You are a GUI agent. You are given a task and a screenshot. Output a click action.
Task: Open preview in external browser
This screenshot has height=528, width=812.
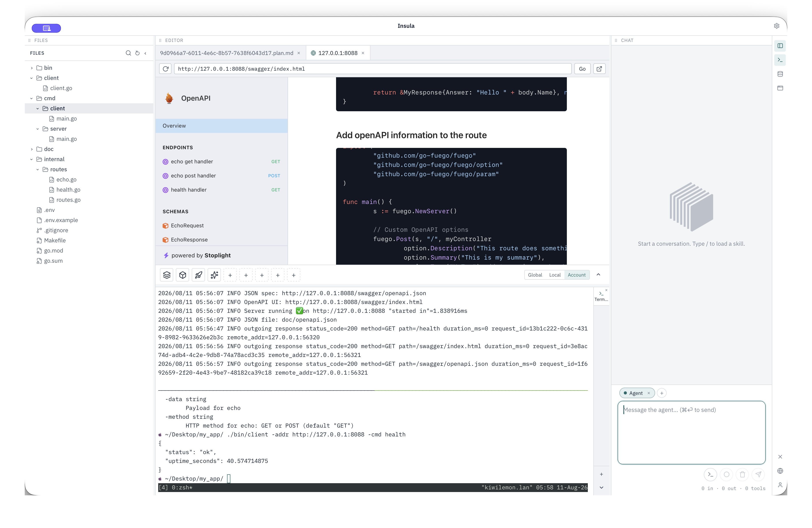click(599, 69)
